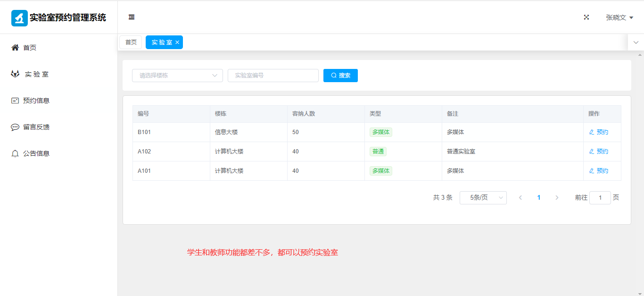Viewport: 644px width, 296px height.
Task: Click the microscope logo icon
Action: (19, 18)
